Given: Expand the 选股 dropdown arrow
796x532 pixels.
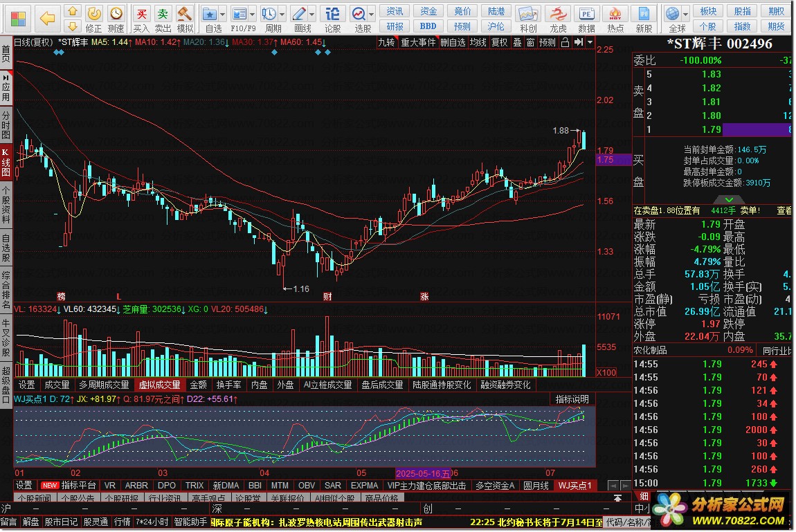Looking at the screenshot, I should (372, 15).
